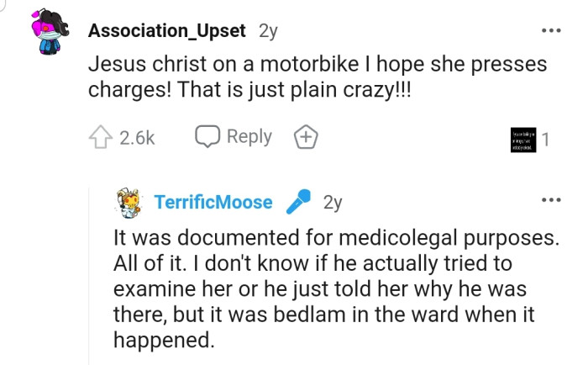The width and height of the screenshot is (588, 365).
Task: Go to the TerrificMoose user profile link
Action: [x=213, y=202]
